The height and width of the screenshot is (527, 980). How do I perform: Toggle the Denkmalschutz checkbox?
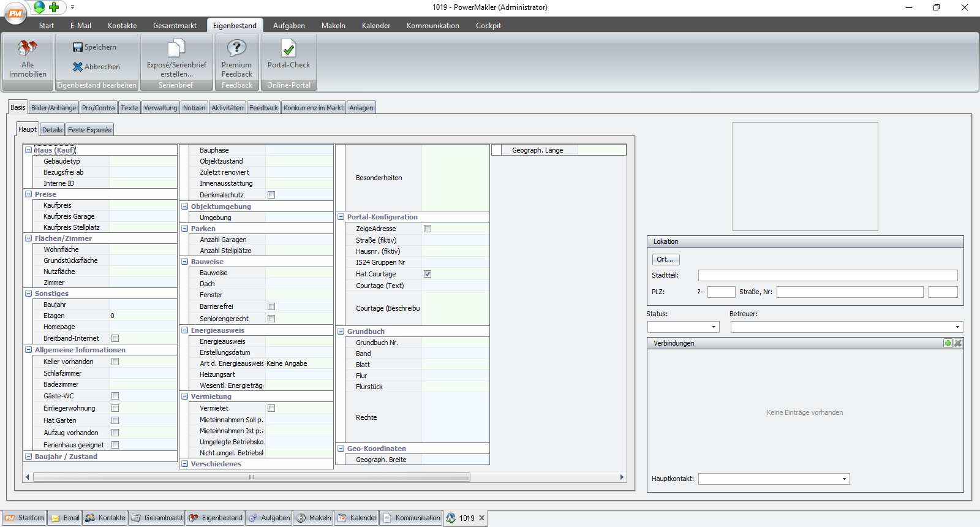coord(271,195)
